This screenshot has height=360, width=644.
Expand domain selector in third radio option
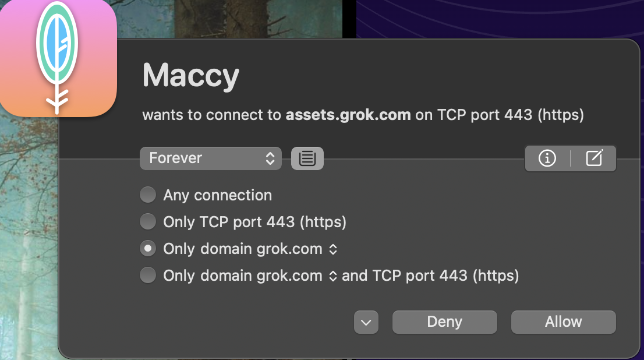(333, 249)
